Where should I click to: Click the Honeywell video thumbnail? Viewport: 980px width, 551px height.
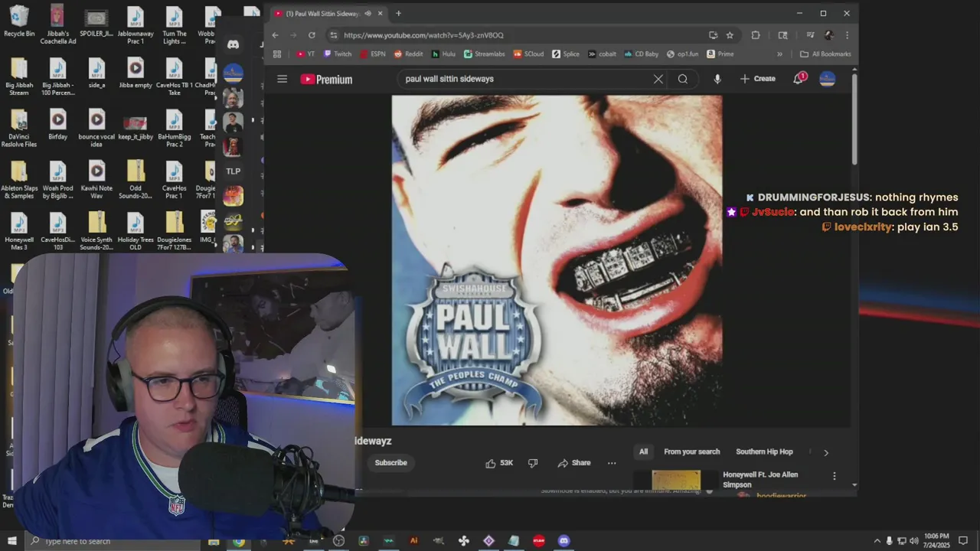coord(676,481)
